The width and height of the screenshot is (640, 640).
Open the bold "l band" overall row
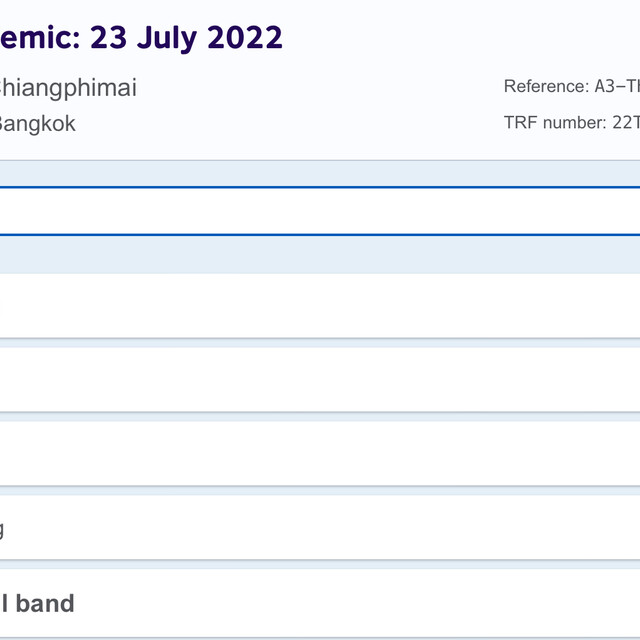click(x=320, y=603)
